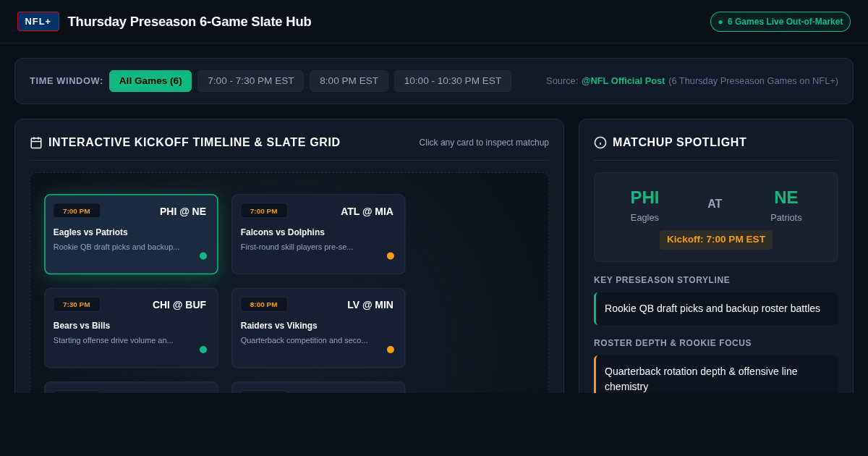Click the CHI @ BUF matchup code
This screenshot has width=868, height=456.
pos(179,305)
